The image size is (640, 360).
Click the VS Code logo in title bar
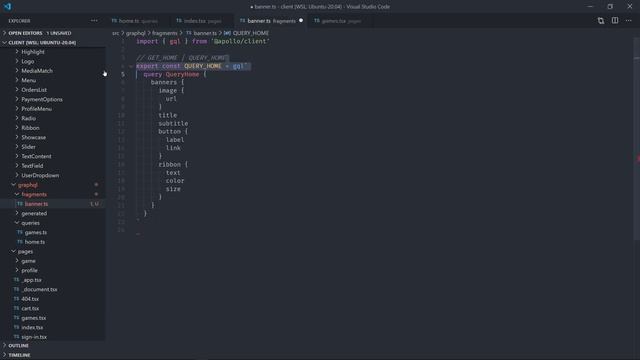click(7, 7)
